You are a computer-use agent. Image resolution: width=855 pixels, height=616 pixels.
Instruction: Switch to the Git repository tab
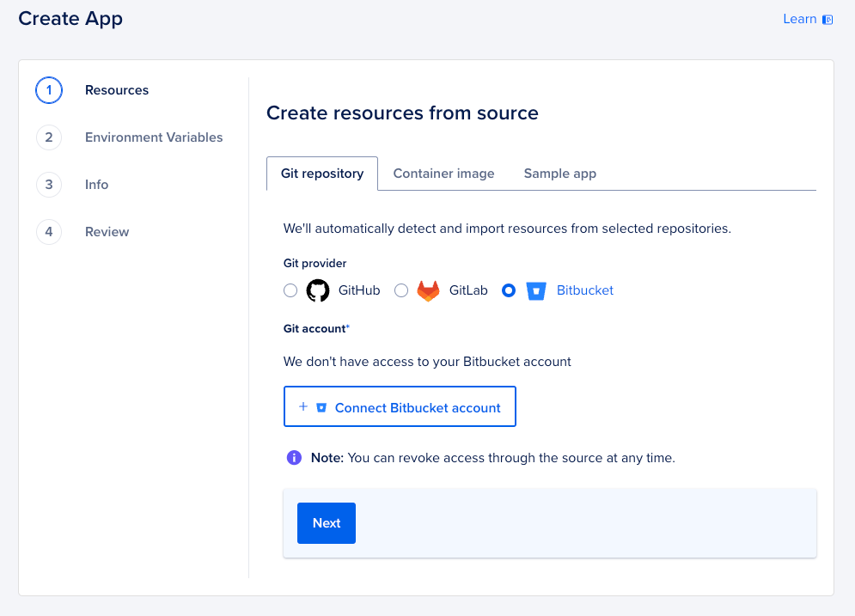click(322, 174)
